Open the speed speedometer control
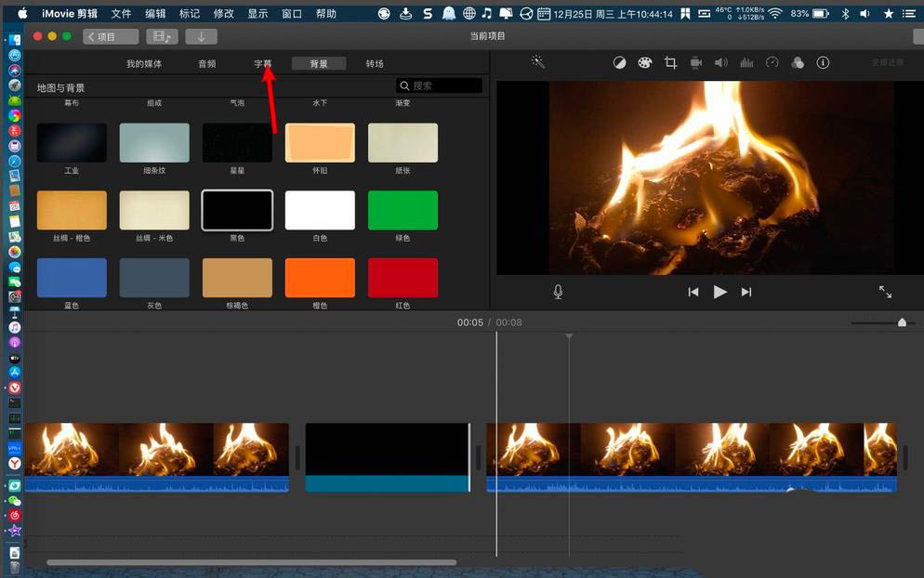924x578 pixels. click(772, 63)
